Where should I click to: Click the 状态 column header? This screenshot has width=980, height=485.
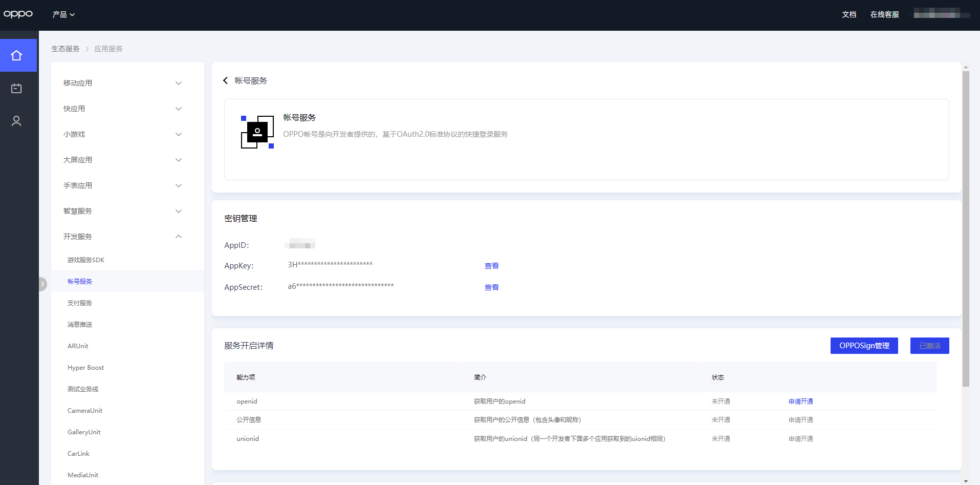click(717, 377)
